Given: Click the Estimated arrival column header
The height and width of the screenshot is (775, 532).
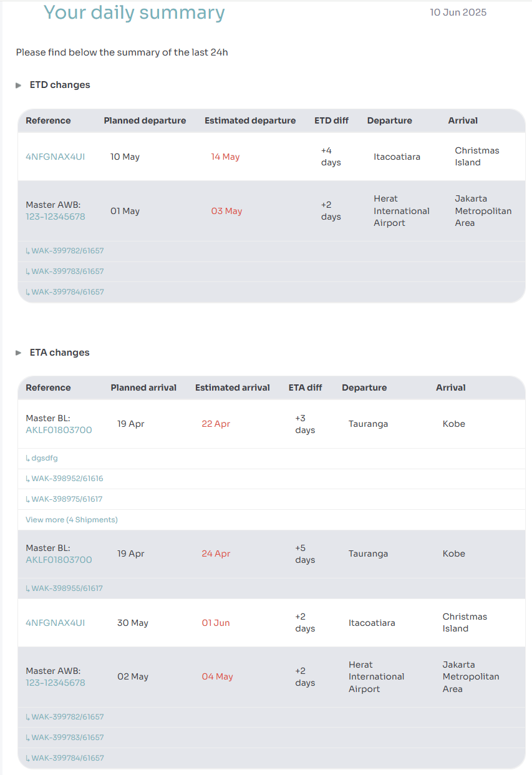Looking at the screenshot, I should (x=233, y=387).
